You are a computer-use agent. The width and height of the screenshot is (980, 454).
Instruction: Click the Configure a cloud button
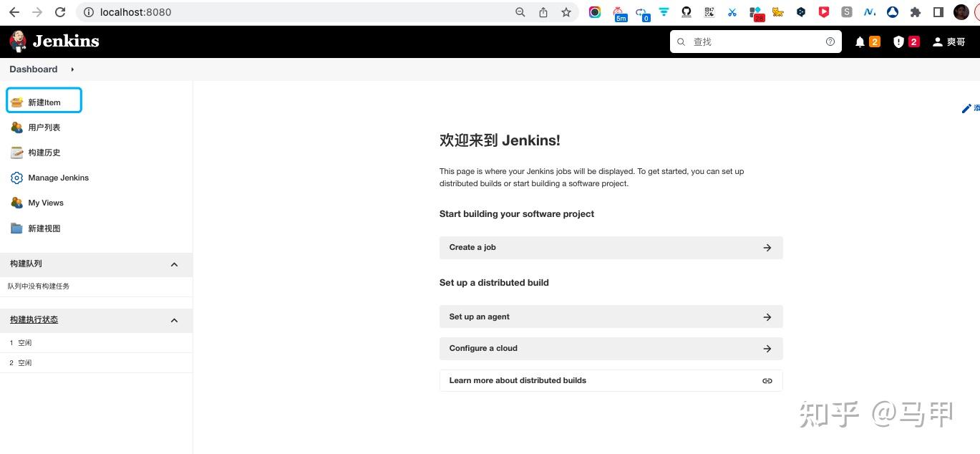pyautogui.click(x=611, y=349)
